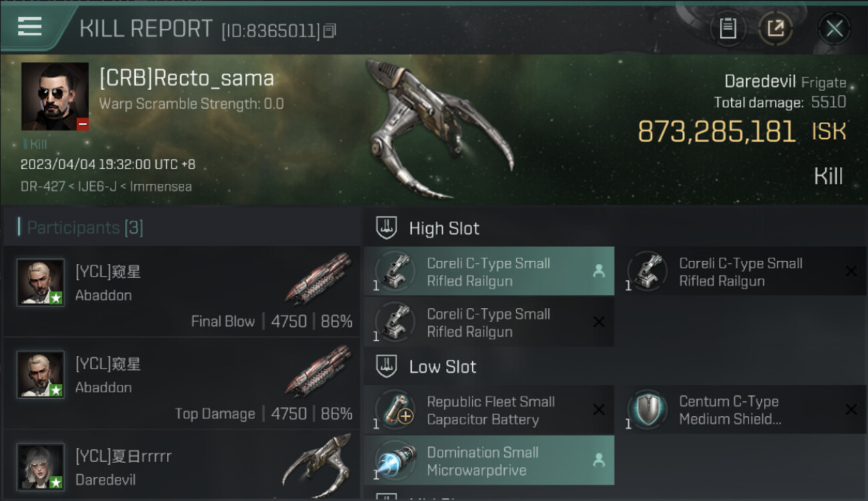Click the [CRB]Recto_sama pilot name
The image size is (868, 501).
pyautogui.click(x=186, y=78)
